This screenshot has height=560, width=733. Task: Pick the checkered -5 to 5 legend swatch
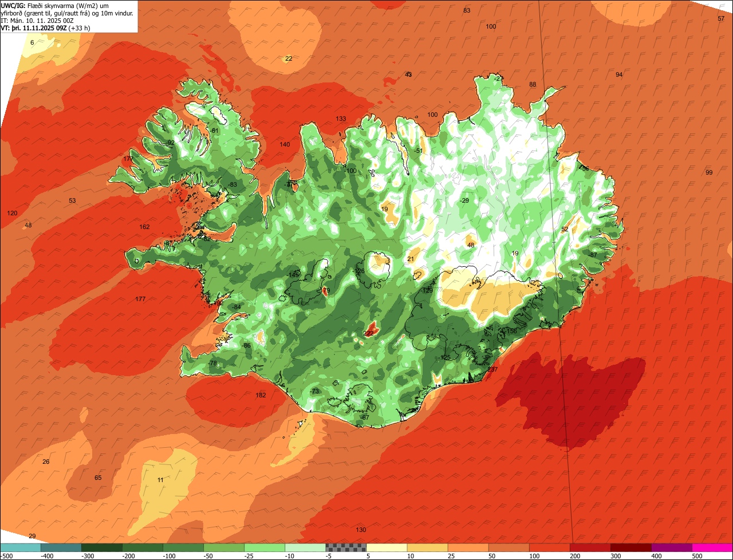[x=346, y=547]
